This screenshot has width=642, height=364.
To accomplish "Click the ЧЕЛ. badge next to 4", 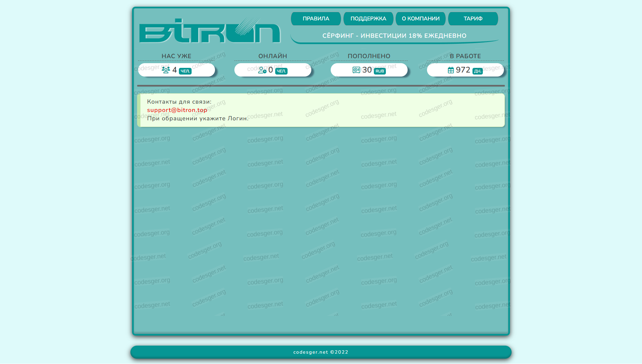I will (185, 71).
